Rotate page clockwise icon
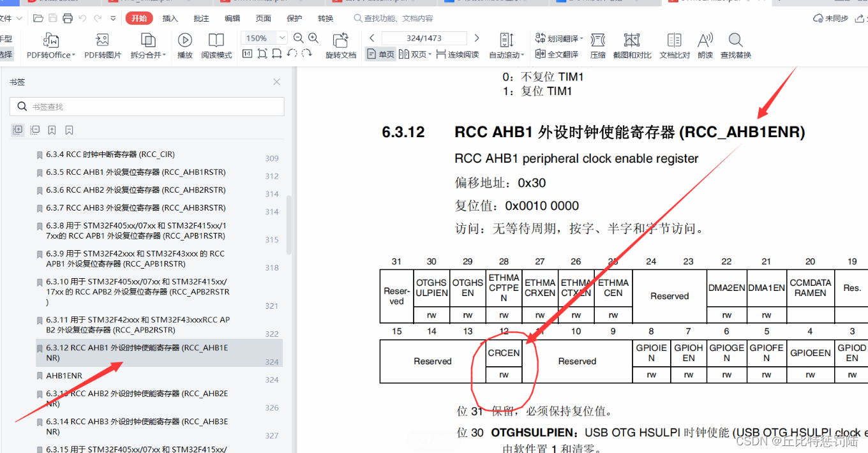The image size is (868, 453). [x=307, y=54]
